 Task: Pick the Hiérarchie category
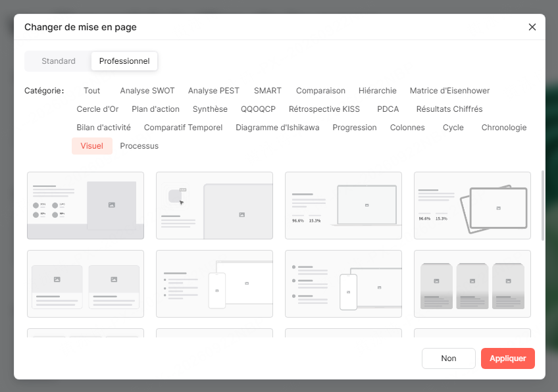point(378,91)
